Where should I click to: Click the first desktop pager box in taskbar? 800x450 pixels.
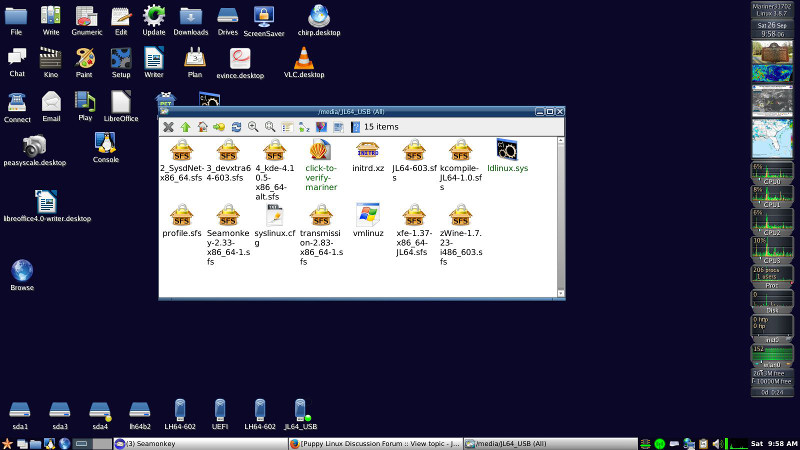(81, 444)
